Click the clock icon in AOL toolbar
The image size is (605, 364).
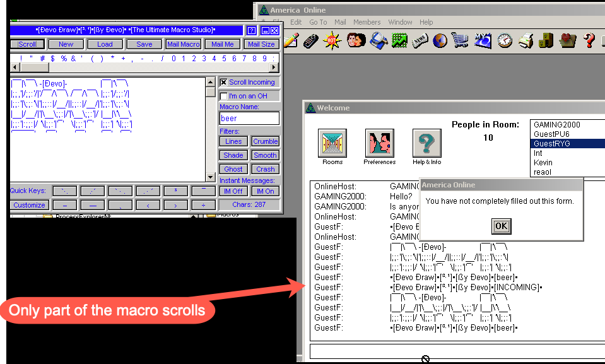[505, 40]
